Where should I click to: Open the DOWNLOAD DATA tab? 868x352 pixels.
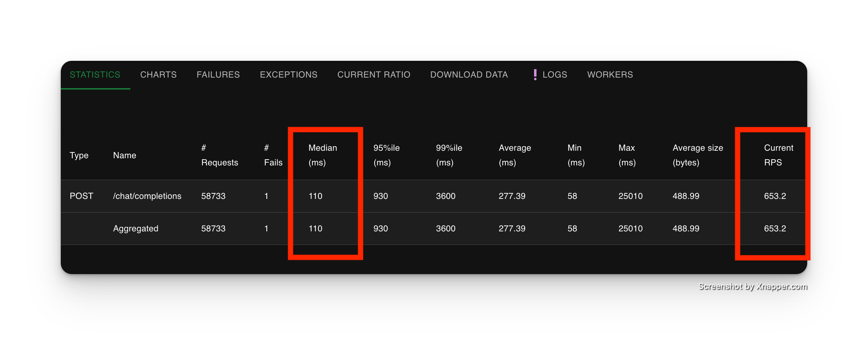pos(469,75)
